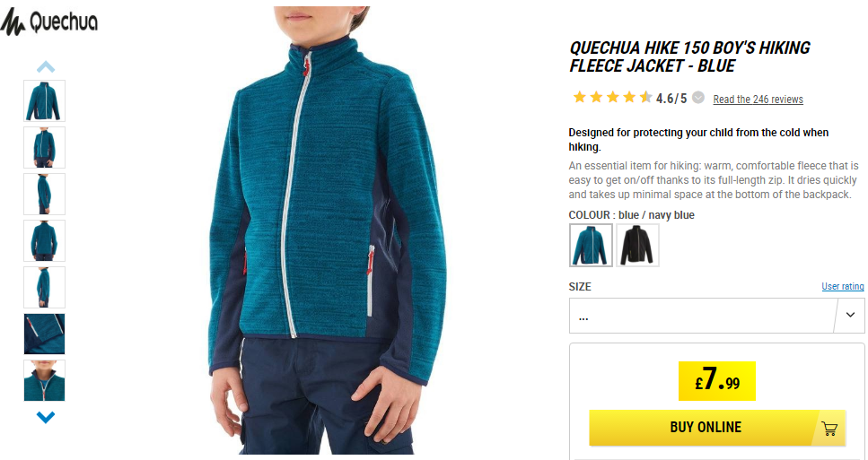
Task: Select the pocket zip close-up thumbnail
Action: pyautogui.click(x=44, y=334)
